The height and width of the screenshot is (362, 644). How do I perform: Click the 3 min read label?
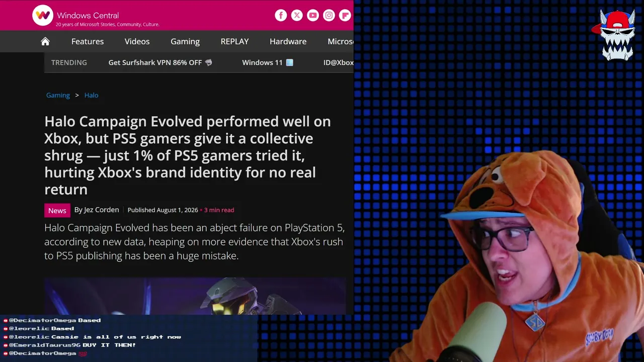(x=219, y=210)
